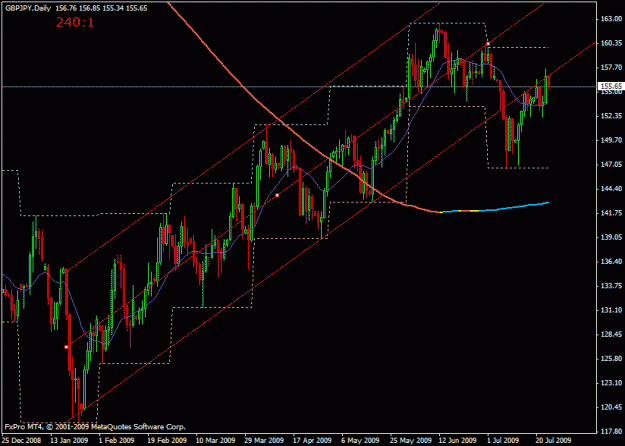Click the 133.75 price scale label

611,286
